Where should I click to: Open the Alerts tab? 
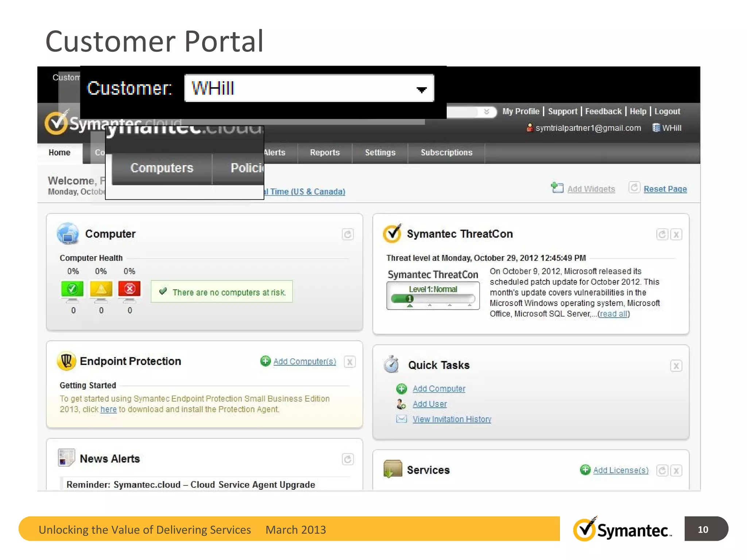click(275, 153)
